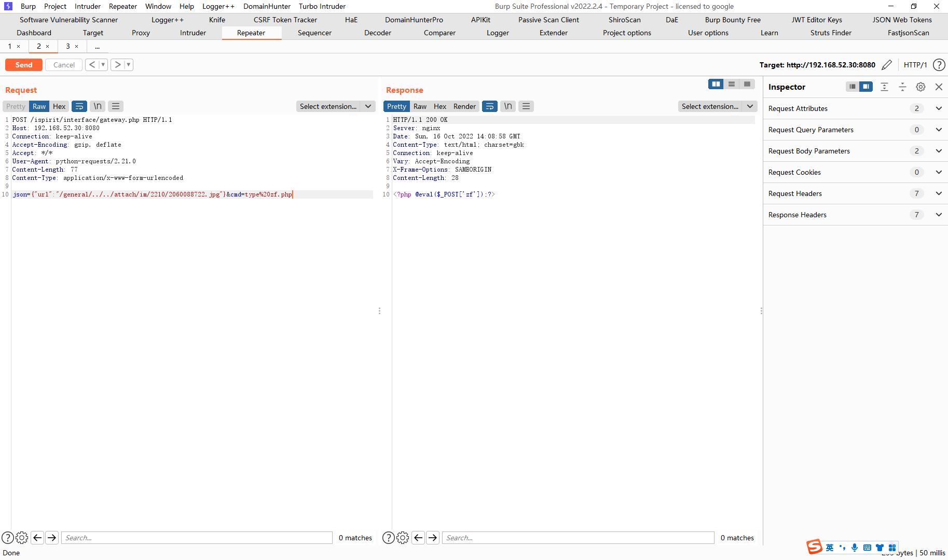Switch Request view to Hex
Screen dimensions: 948x560
point(59,106)
